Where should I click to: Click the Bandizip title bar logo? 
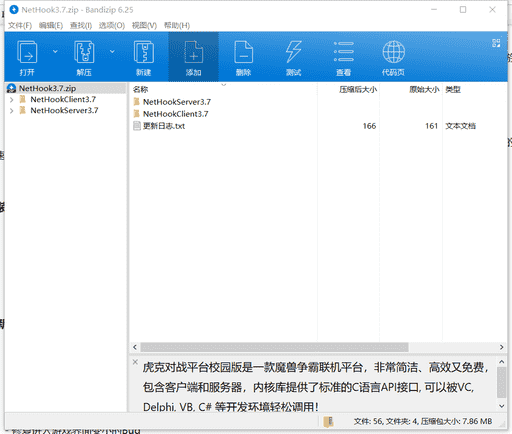pos(14,10)
